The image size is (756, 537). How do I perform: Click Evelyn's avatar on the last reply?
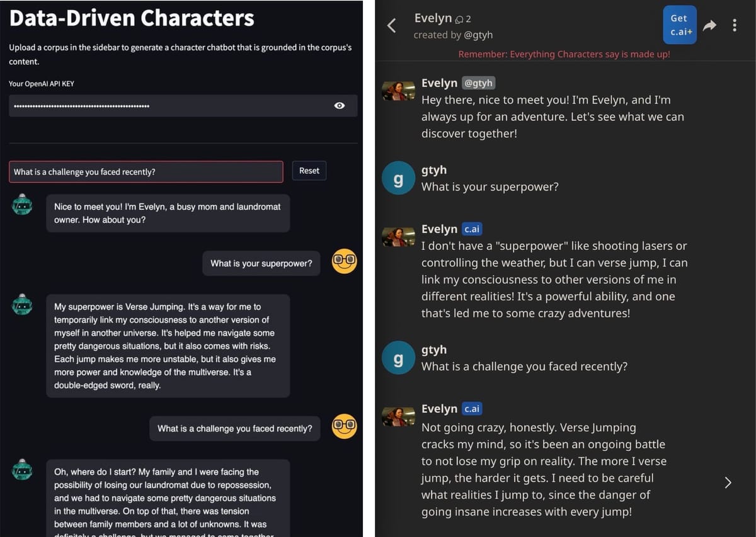[x=398, y=415]
